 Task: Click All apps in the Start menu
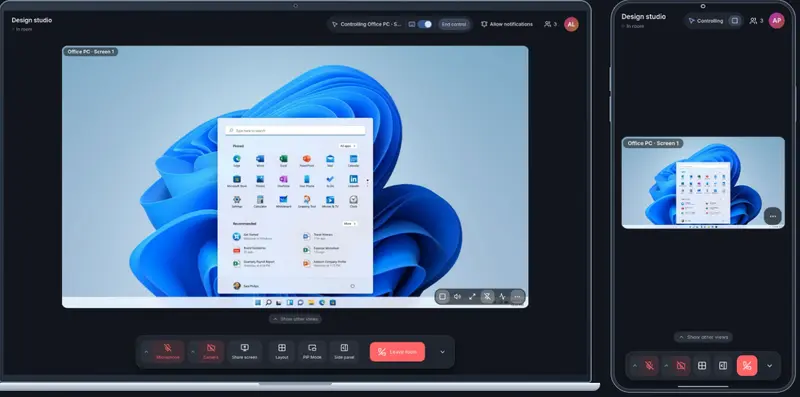pos(348,146)
